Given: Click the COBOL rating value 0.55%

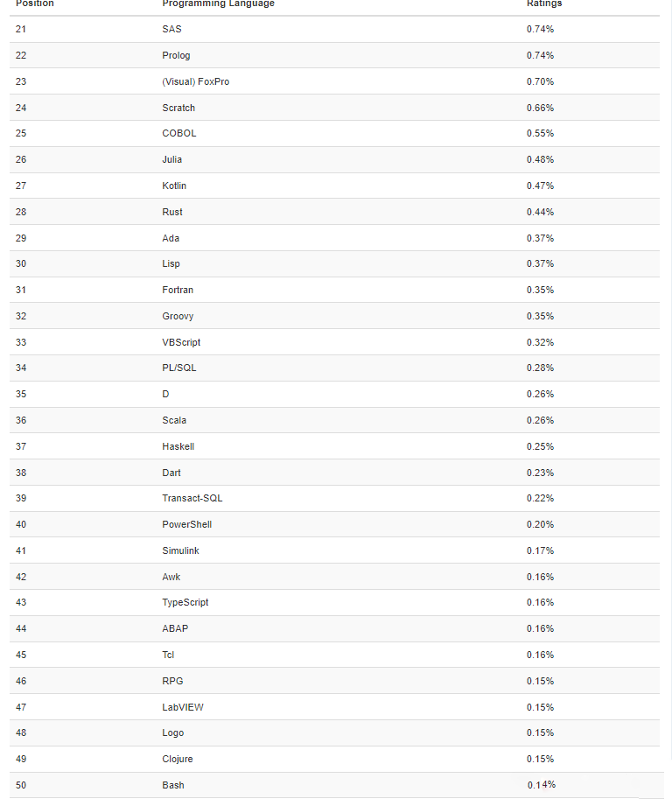Looking at the screenshot, I should (540, 133).
